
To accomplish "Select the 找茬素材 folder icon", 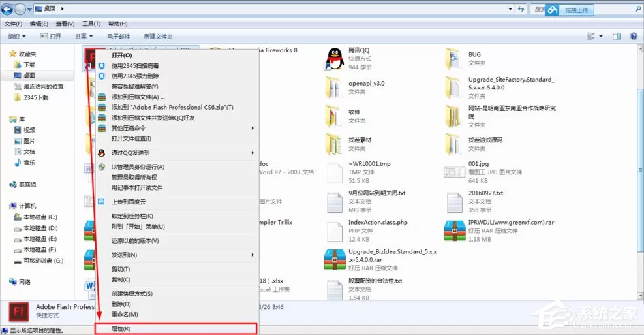I will [333, 144].
